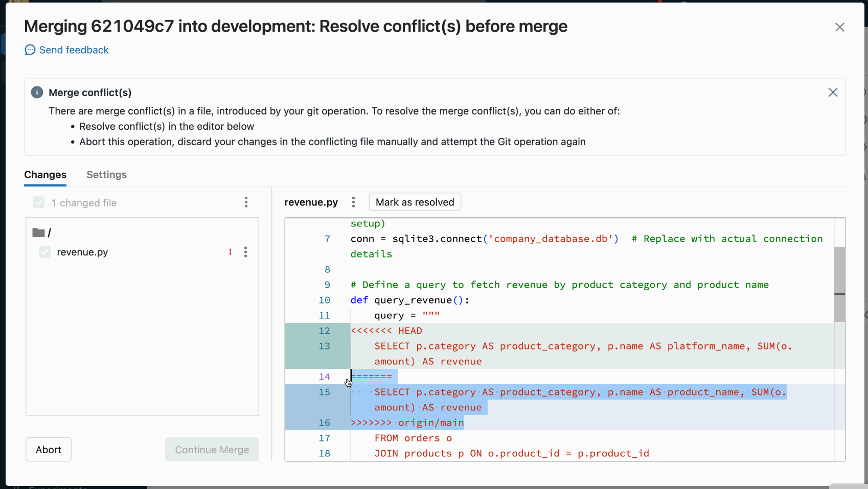This screenshot has height=489, width=868.
Task: Open the kebab menu next to revenue.py in file tree
Action: pyautogui.click(x=246, y=252)
